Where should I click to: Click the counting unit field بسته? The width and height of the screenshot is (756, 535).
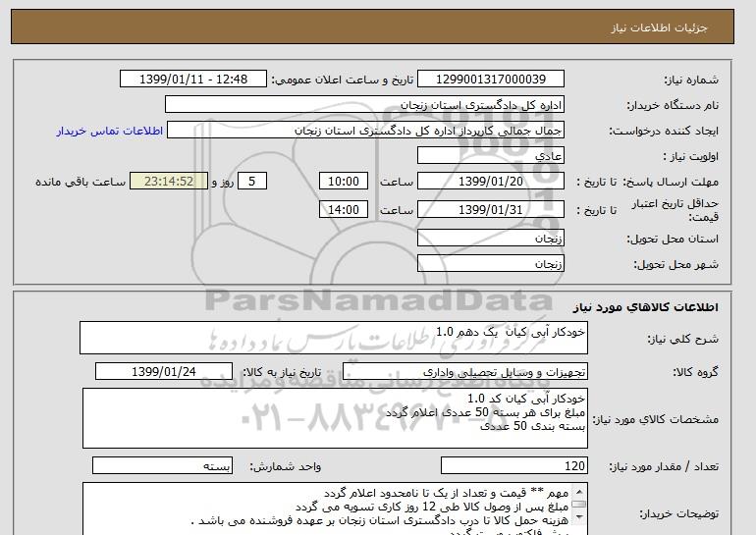tap(162, 466)
